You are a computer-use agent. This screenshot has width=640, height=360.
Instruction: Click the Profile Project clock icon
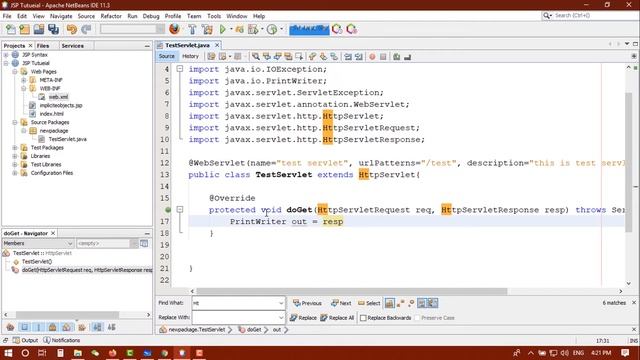272,29
